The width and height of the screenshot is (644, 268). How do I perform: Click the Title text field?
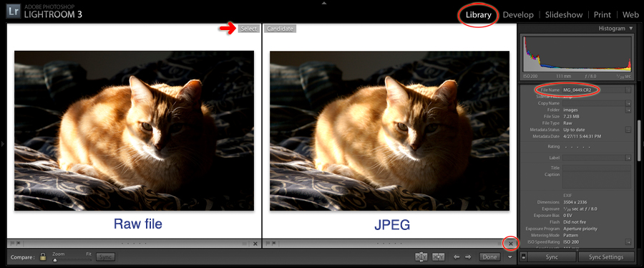click(x=597, y=168)
